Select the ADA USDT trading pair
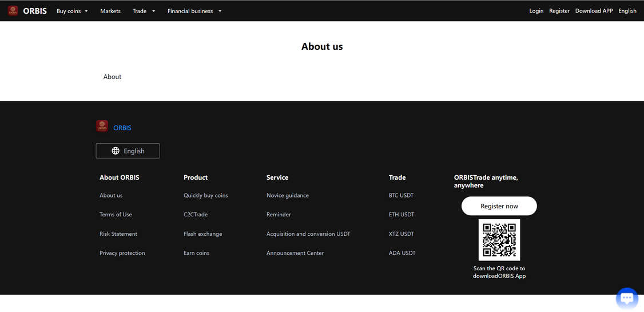The width and height of the screenshot is (644, 312). pos(402,253)
